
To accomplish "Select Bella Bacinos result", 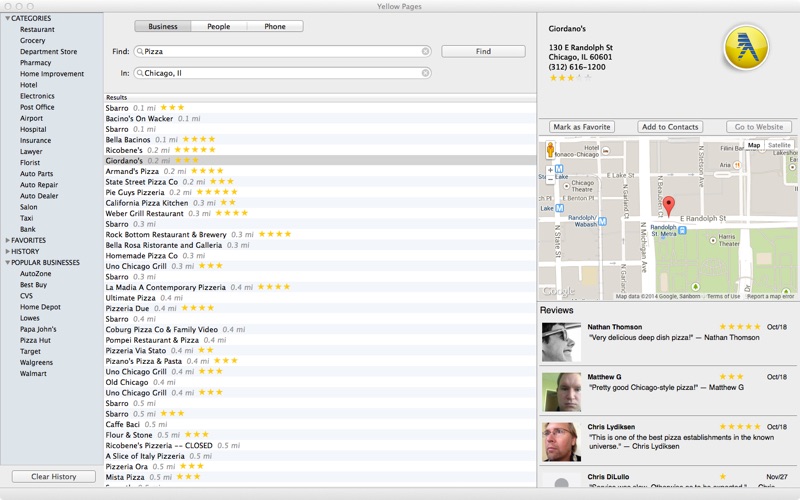I will coord(320,139).
